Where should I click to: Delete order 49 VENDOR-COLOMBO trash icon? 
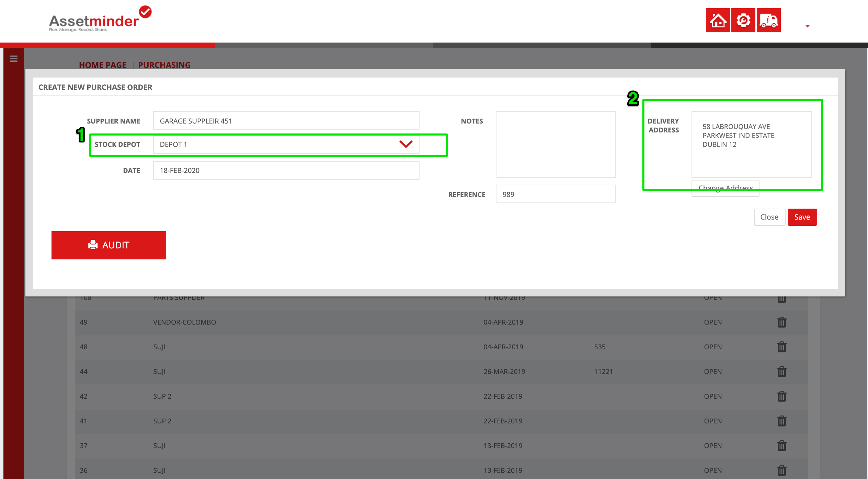tap(781, 322)
